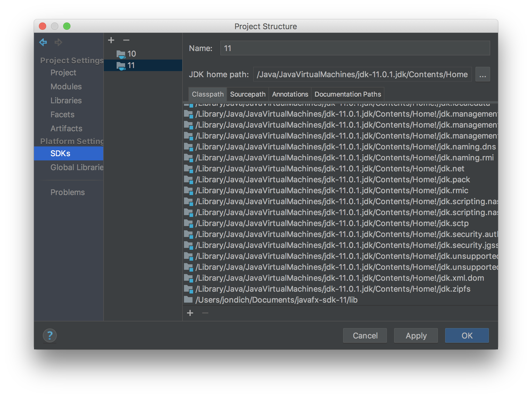Confirm with the OK button
This screenshot has height=398, width=532.
[x=467, y=335]
